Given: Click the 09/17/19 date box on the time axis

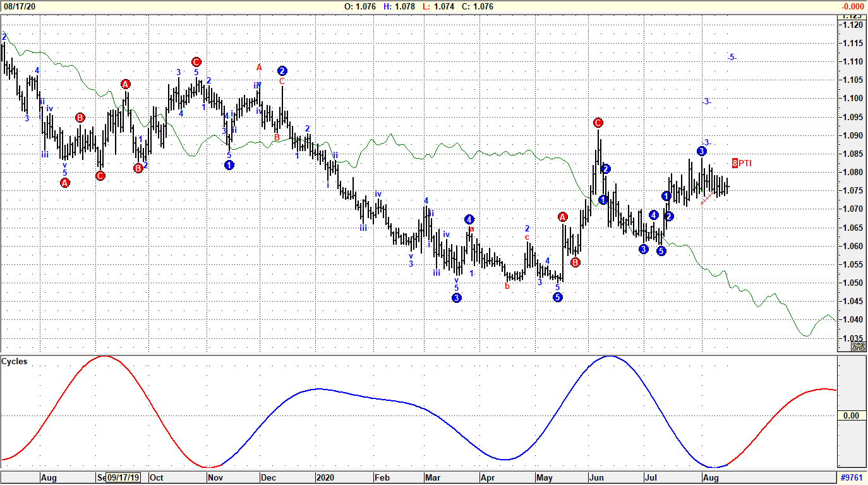Looking at the screenshot, I should [123, 479].
